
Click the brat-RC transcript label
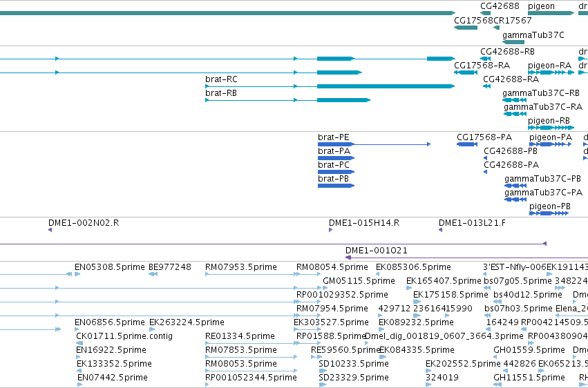(x=221, y=79)
